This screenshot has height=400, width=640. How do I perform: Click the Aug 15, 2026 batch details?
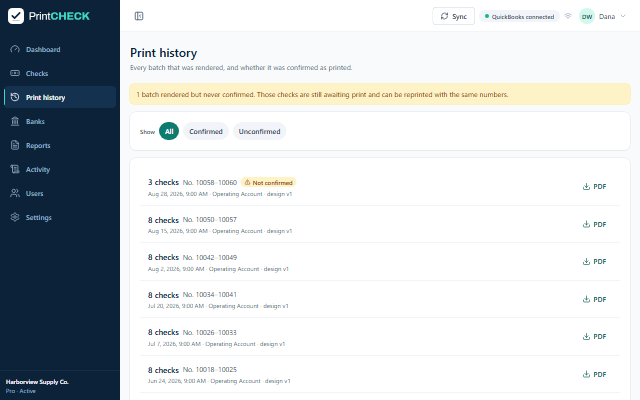(220, 231)
